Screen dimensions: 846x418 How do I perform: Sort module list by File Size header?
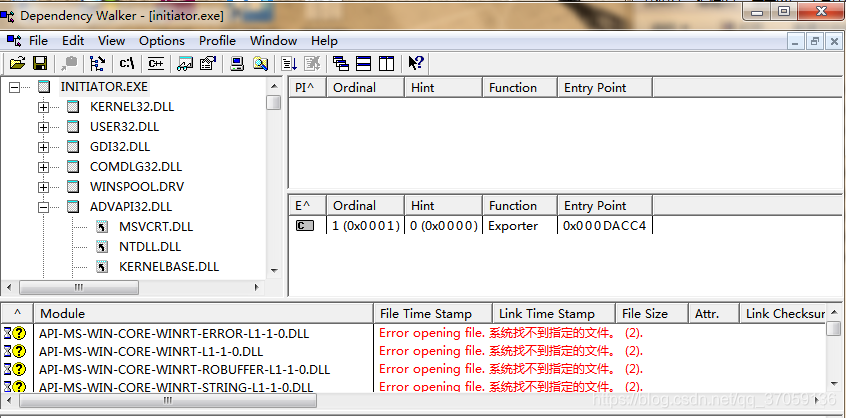(x=652, y=313)
